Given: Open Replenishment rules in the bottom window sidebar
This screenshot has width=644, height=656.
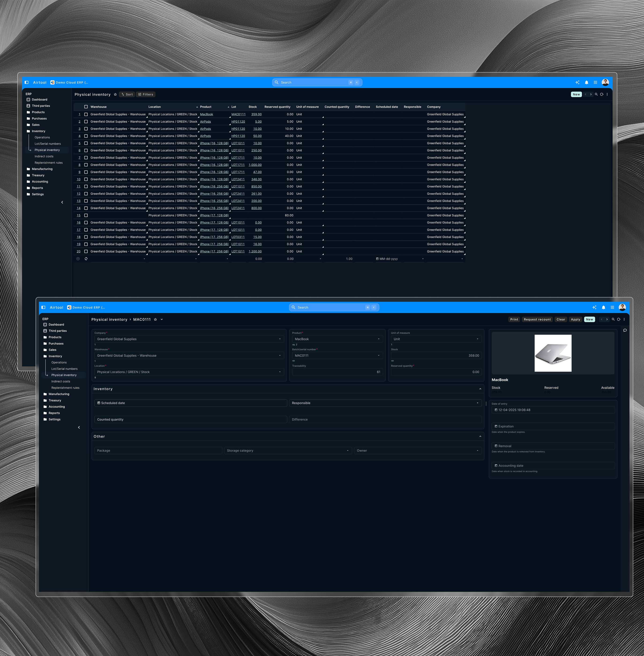Looking at the screenshot, I should (x=65, y=388).
